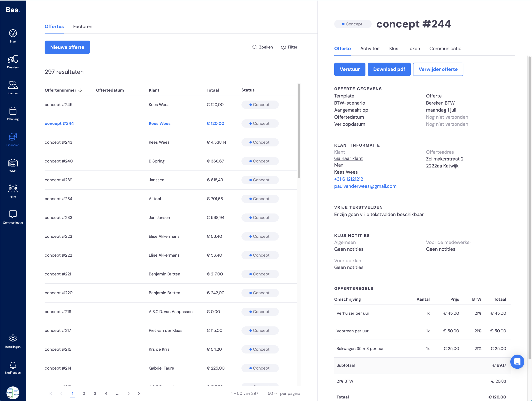Click the Zoeken search icon
Viewport: 532px width, 401px height.
[255, 47]
